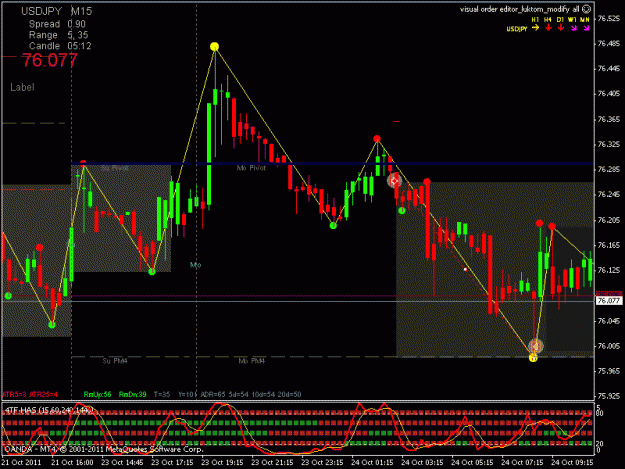Viewport: 625px width, 469px height.
Task: Select the green swing-low dot at 23 Oct 17:15
Action: click(x=152, y=272)
